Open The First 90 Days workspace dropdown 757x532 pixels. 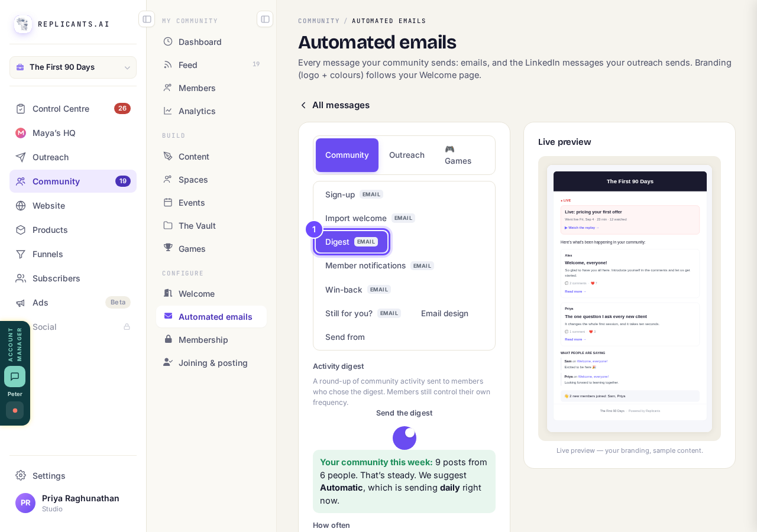[x=73, y=67]
